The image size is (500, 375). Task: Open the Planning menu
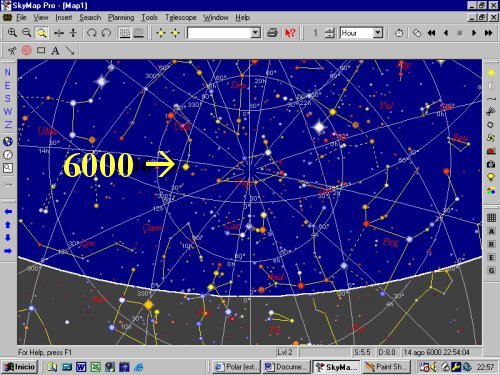click(121, 17)
